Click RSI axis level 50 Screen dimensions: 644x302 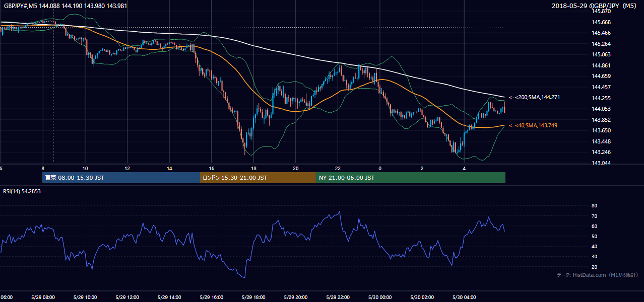[x=594, y=236]
